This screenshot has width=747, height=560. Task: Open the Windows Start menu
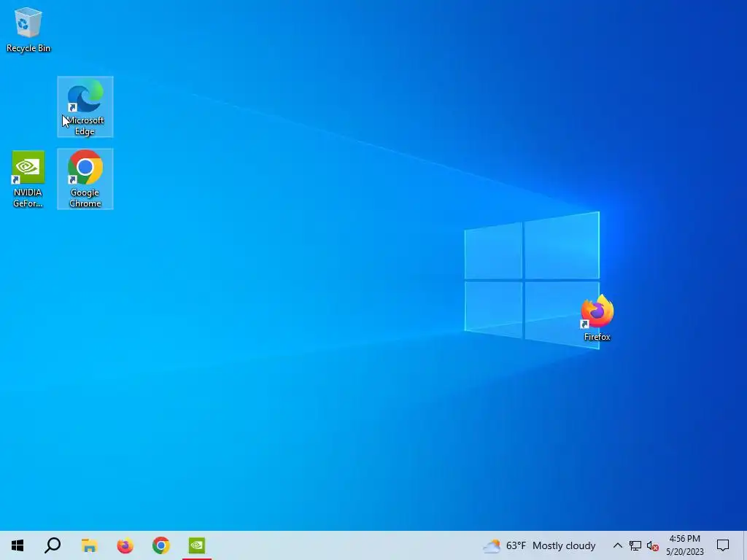tap(18, 545)
